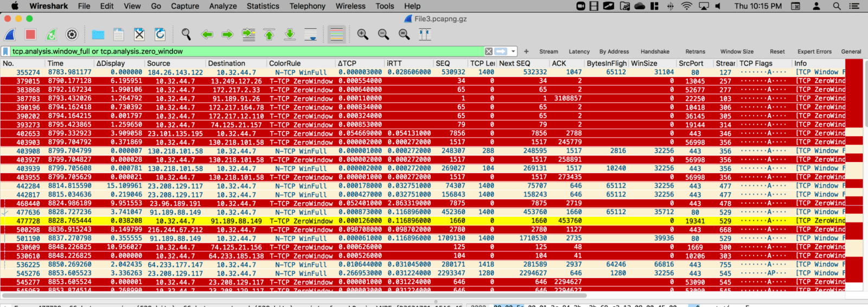Restart the current capture
The width and height of the screenshot is (868, 307).
coord(51,35)
